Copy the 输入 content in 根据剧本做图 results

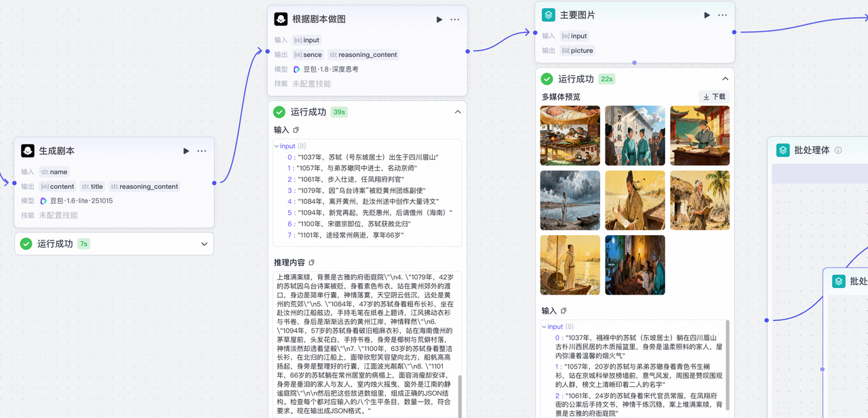[x=296, y=130]
